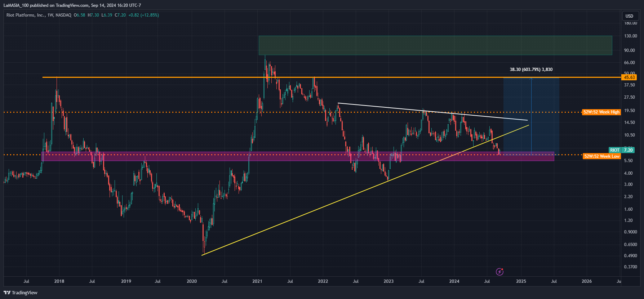Click 10.50 on the price axis
Image resolution: width=644 pixels, height=299 pixels.
630,135
